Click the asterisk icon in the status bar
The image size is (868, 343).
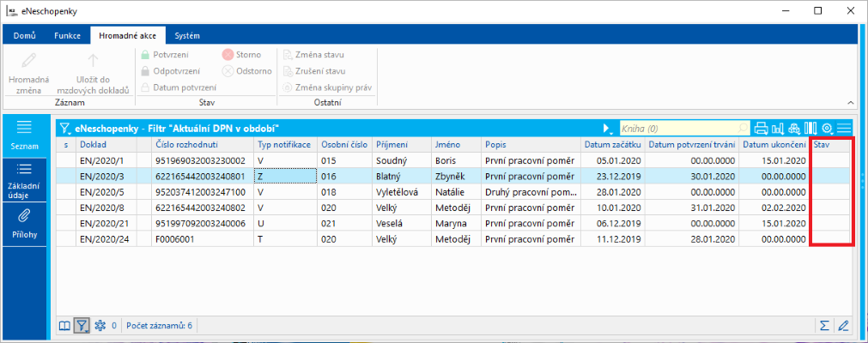click(100, 326)
